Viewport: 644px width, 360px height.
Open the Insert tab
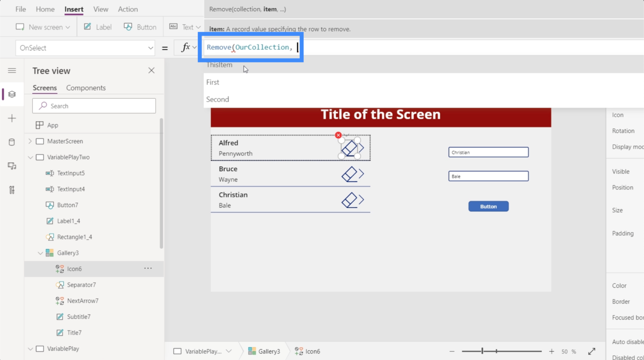74,9
